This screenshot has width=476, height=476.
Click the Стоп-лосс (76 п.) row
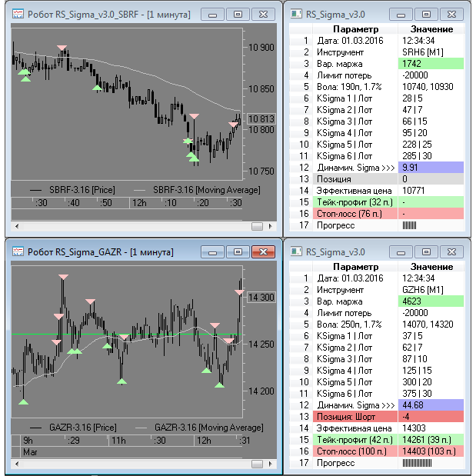(381, 213)
